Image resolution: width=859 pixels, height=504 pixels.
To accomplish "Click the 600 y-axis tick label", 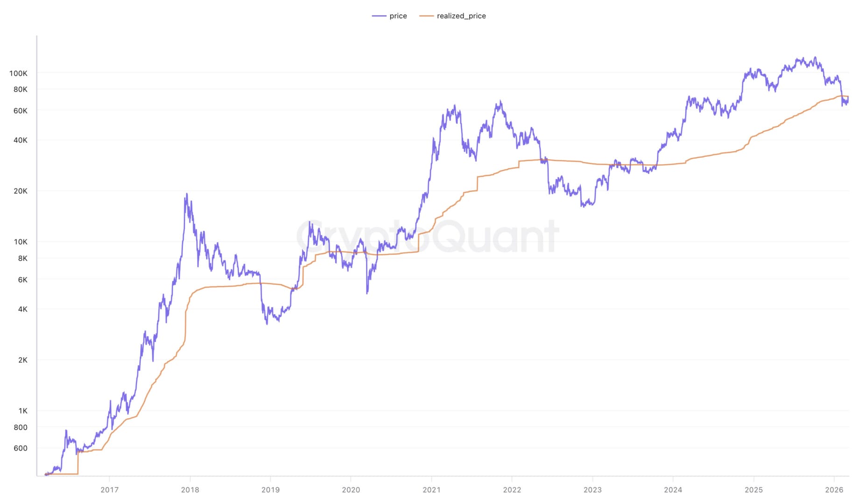I will tap(21, 448).
